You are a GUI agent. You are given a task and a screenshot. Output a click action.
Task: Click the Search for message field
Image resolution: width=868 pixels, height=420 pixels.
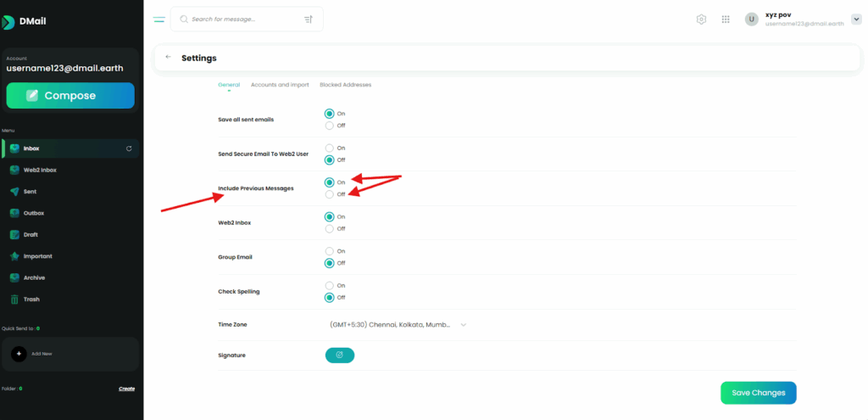coord(242,19)
